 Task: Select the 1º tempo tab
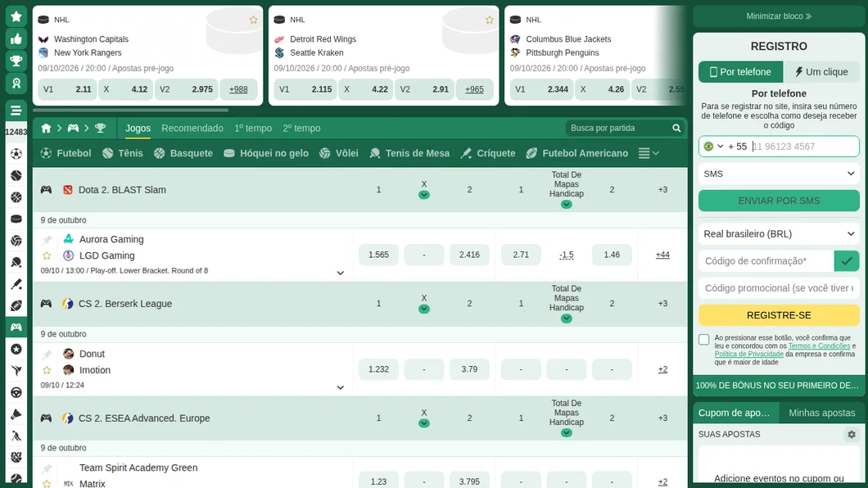253,129
